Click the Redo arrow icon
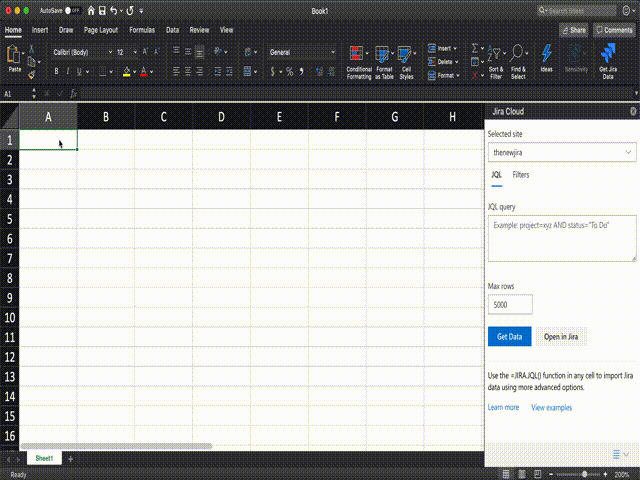This screenshot has width=640, height=480. (x=130, y=11)
